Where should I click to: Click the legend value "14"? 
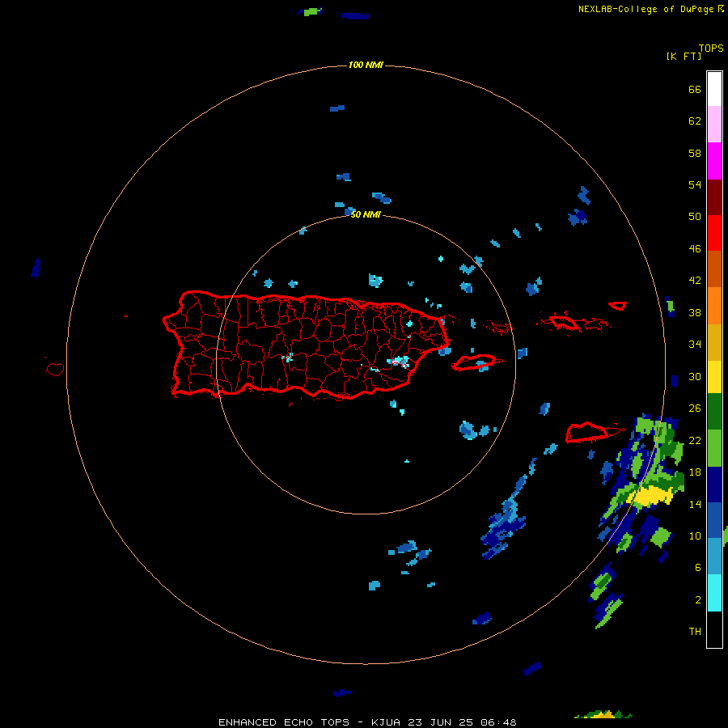coord(695,504)
